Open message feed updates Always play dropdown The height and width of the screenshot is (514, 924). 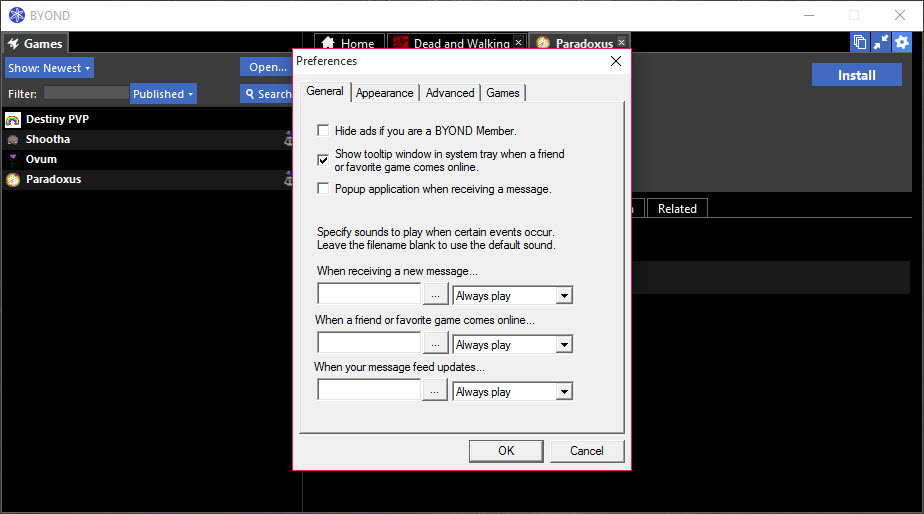[x=512, y=391]
